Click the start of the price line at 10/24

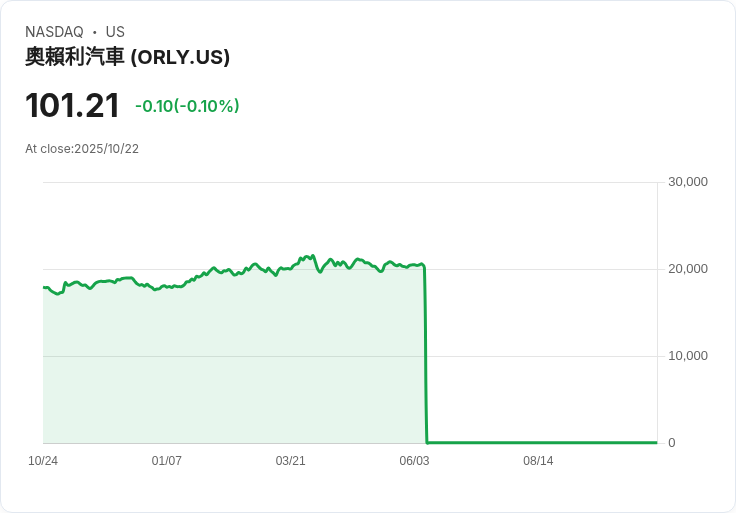click(44, 287)
